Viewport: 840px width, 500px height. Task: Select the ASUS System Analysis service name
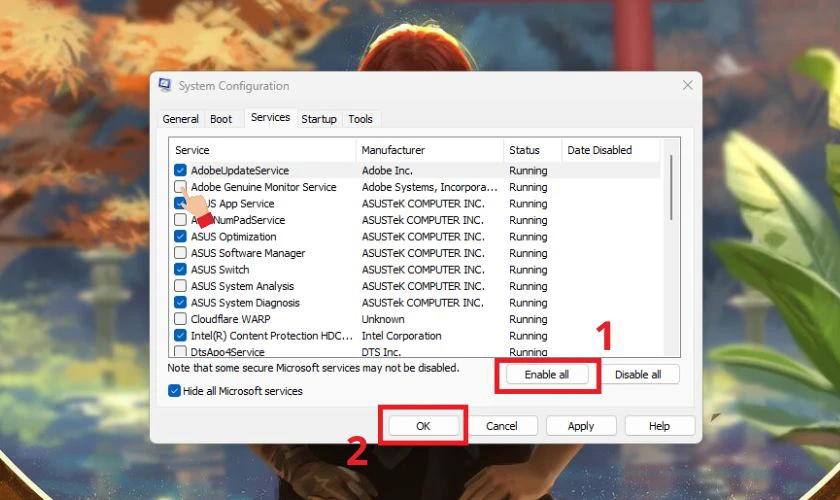243,286
